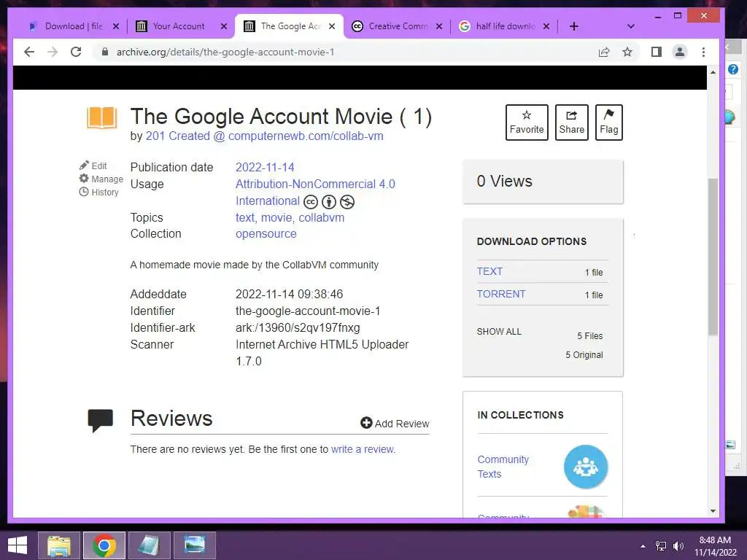Click the blue help icon in background window
This screenshot has width=747, height=560.
(x=732, y=69)
